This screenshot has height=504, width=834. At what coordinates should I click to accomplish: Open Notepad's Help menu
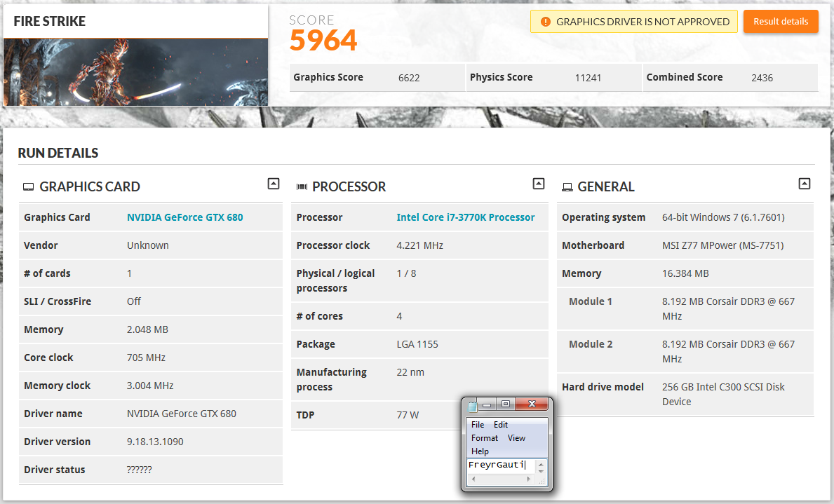pyautogui.click(x=480, y=451)
